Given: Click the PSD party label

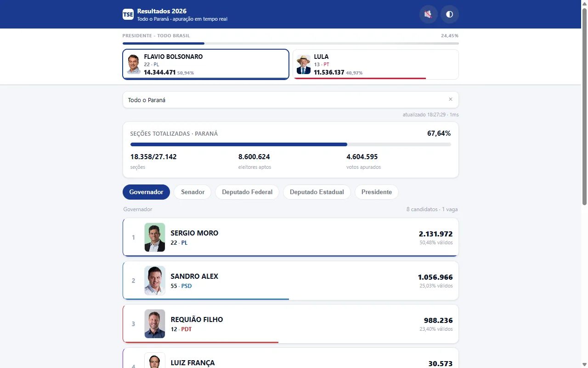Looking at the screenshot, I should tap(187, 286).
